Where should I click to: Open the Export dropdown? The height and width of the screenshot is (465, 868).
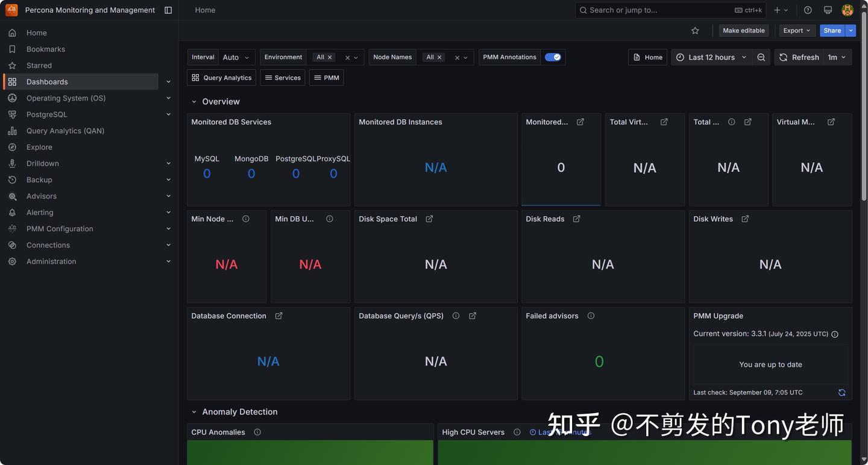(x=796, y=31)
